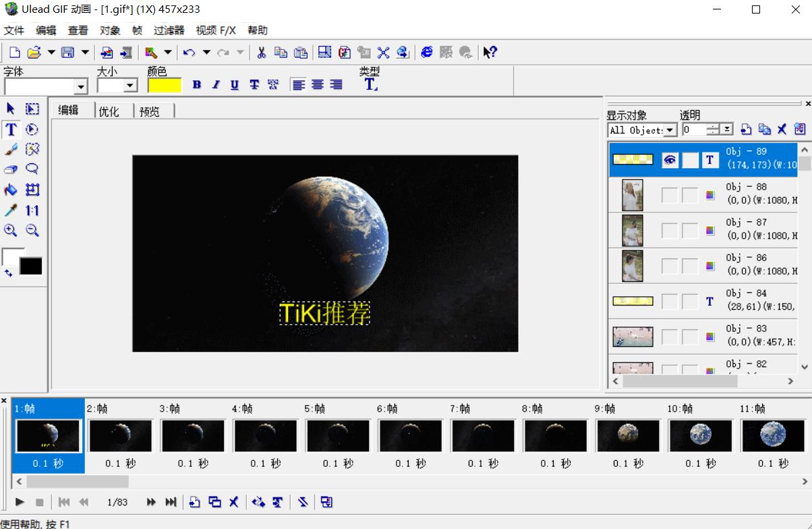
Task: Open the 过滤器 menu
Action: (169, 30)
